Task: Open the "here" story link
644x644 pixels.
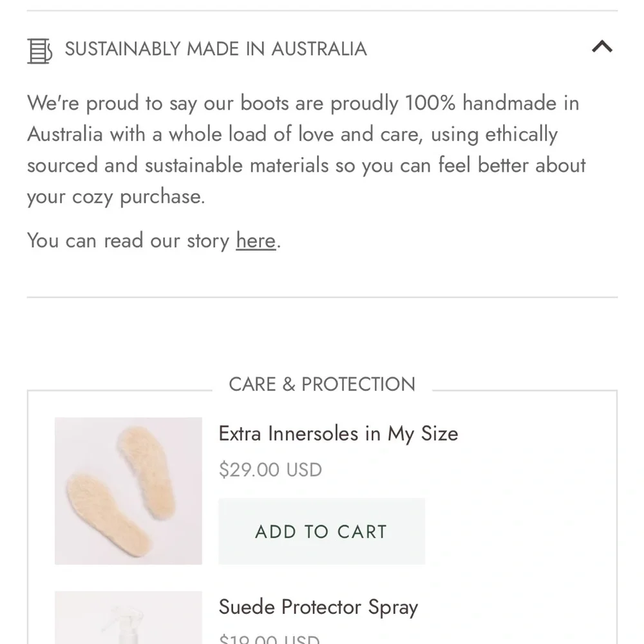Action: 256,240
